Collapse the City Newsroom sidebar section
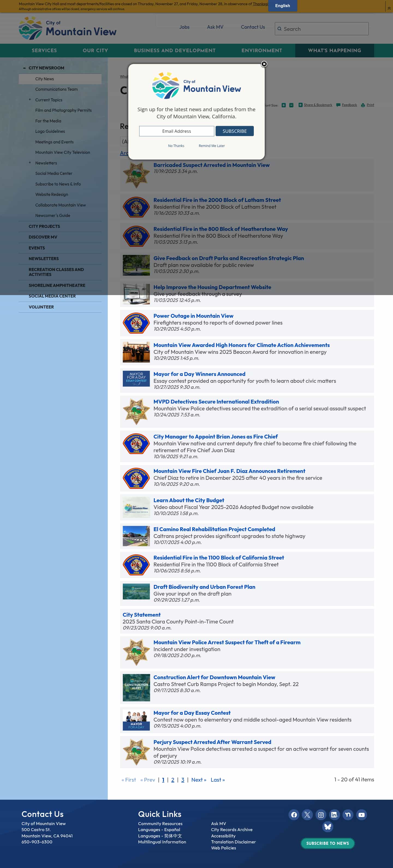 tap(24, 68)
